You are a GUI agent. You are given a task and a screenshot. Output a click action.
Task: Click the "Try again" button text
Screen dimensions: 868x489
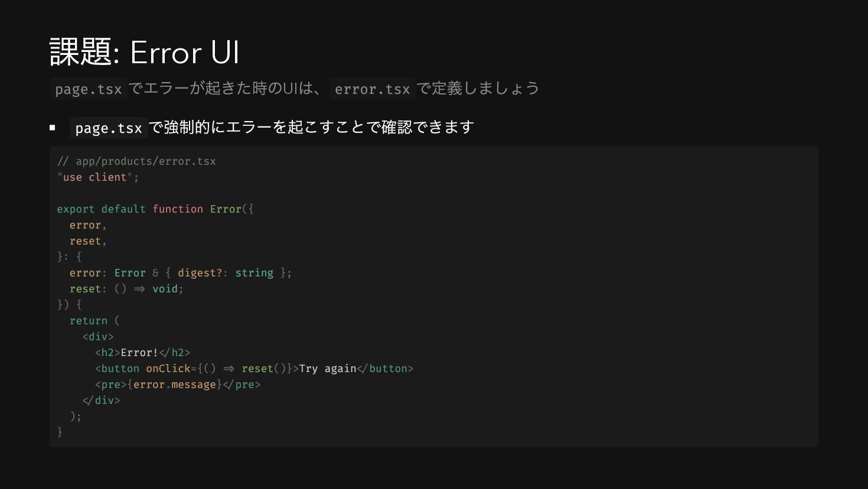coord(328,369)
